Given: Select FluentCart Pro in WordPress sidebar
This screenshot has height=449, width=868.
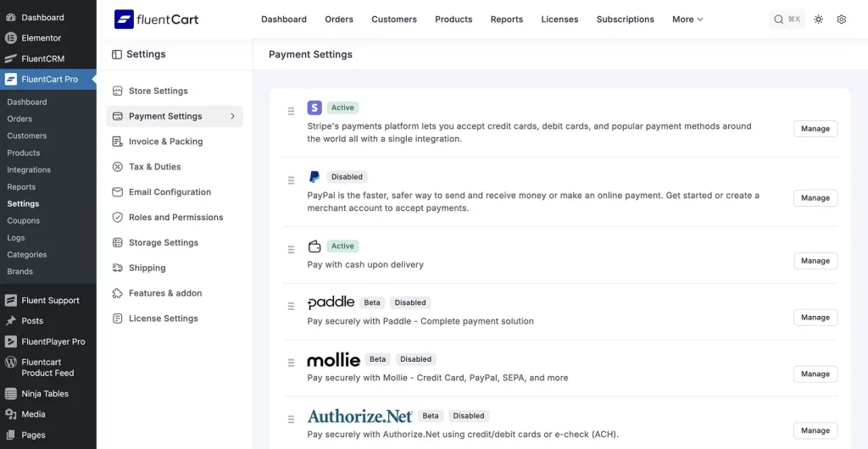Looking at the screenshot, I should tap(48, 79).
